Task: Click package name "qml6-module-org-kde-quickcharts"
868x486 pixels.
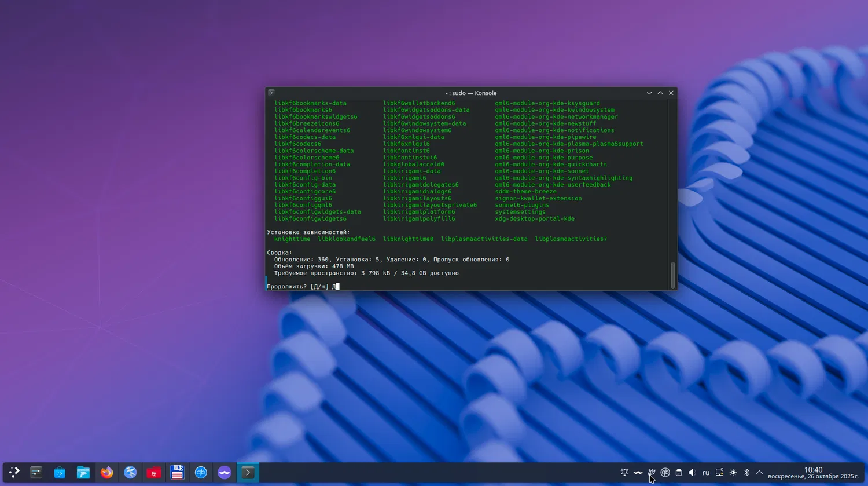Action: tap(551, 165)
